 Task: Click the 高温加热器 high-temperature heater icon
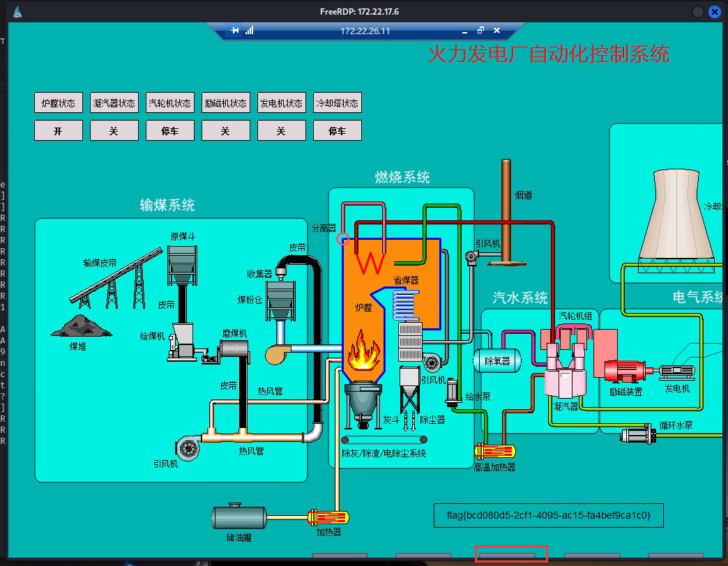[494, 451]
